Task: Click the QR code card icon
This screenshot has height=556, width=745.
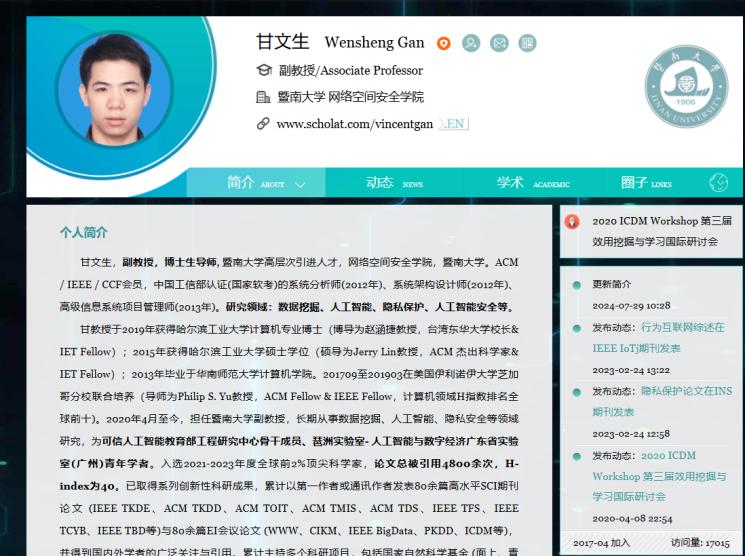Action: click(527, 43)
